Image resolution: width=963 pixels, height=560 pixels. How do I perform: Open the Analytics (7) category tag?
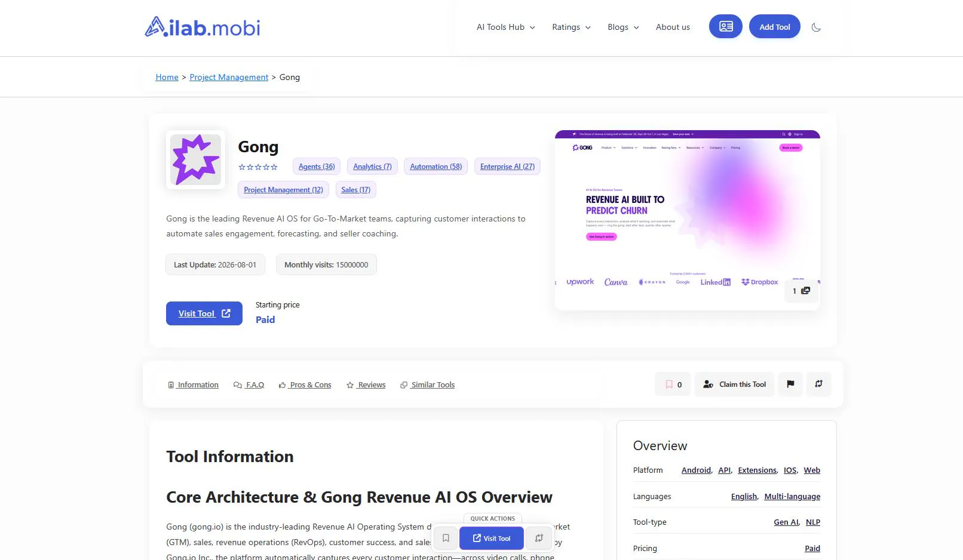(372, 167)
